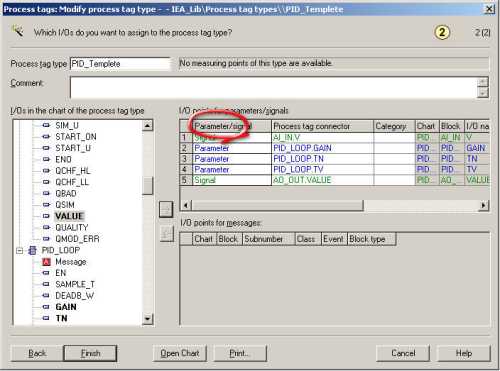
Task: Select the SAMPLE_T connector icon
Action: 46,284
